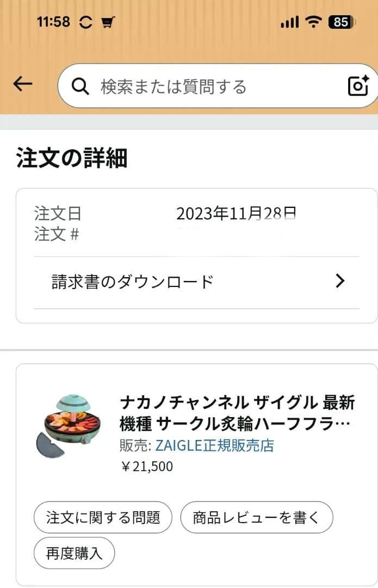Tap the 注文に関する問題 button
The height and width of the screenshot is (588, 378).
[103, 518]
